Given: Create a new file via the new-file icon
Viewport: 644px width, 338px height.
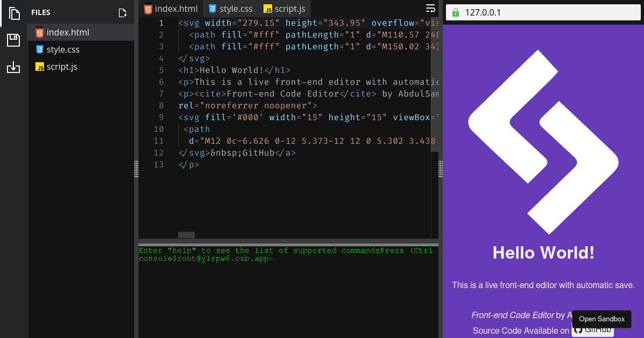Looking at the screenshot, I should (122, 12).
